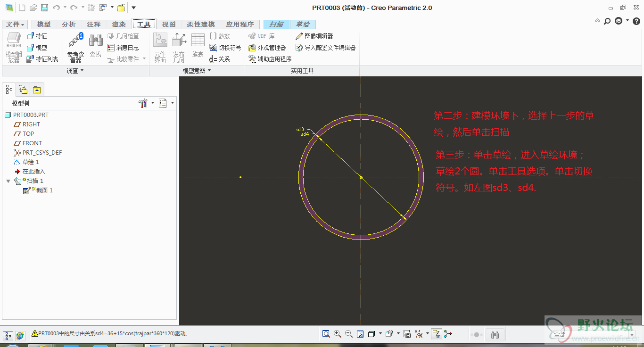Image resolution: width=644 pixels, height=347 pixels.
Task: Collapse the 扫描 1 tree node
Action: click(8, 181)
